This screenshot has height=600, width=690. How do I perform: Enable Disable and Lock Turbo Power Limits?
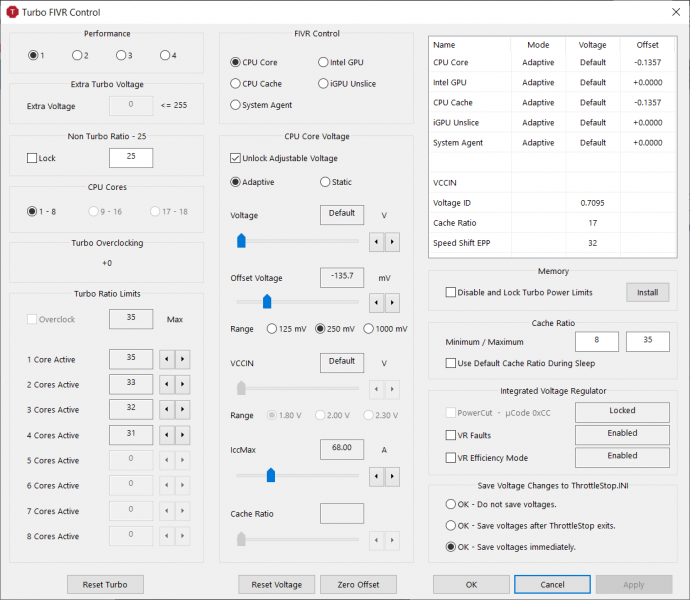click(x=451, y=292)
